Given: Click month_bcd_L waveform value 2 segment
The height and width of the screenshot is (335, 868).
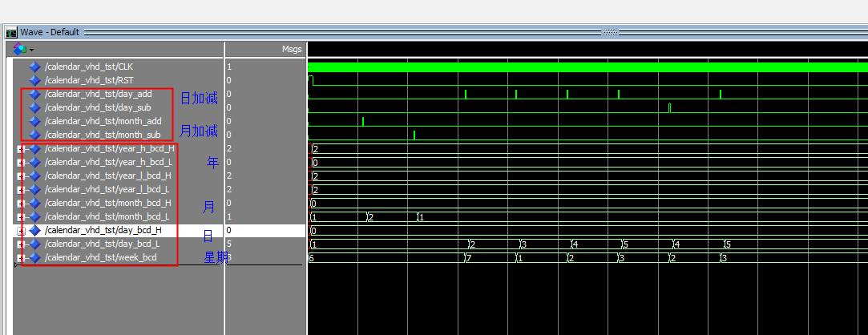Looking at the screenshot, I should (393, 217).
